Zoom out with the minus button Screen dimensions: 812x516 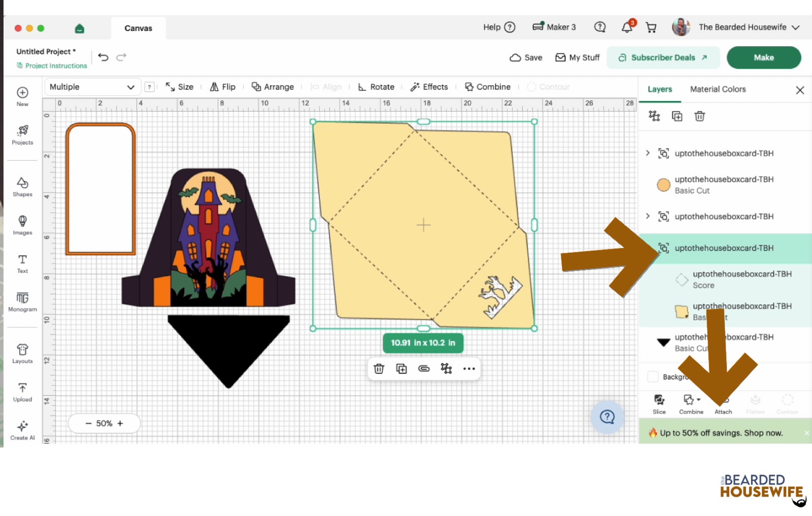[x=89, y=424]
